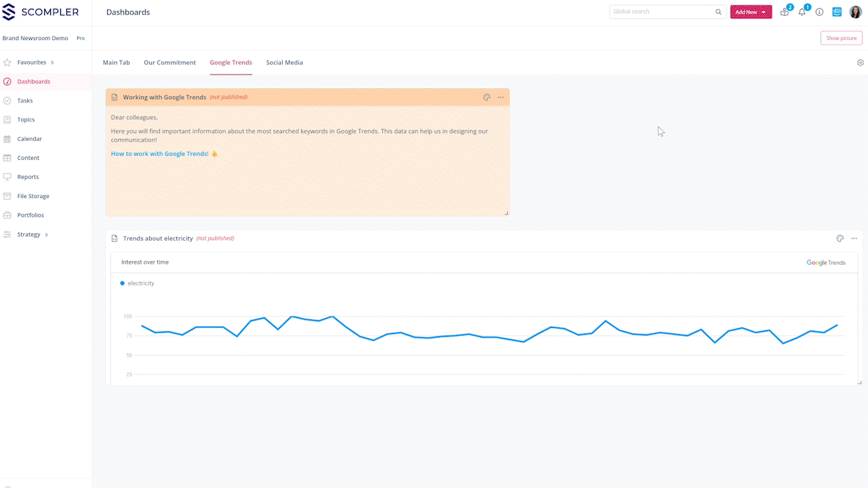This screenshot has height=488, width=868.
Task: Click inside the Global search field
Action: point(661,11)
